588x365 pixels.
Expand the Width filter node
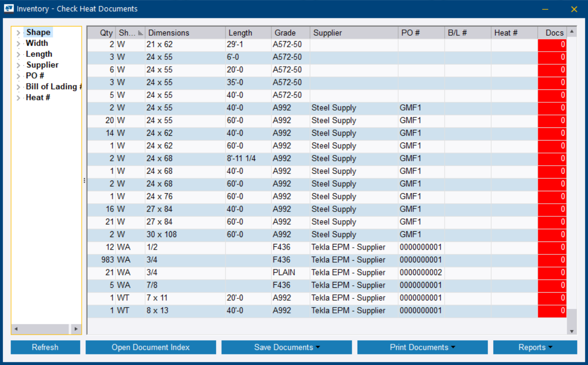click(x=18, y=43)
